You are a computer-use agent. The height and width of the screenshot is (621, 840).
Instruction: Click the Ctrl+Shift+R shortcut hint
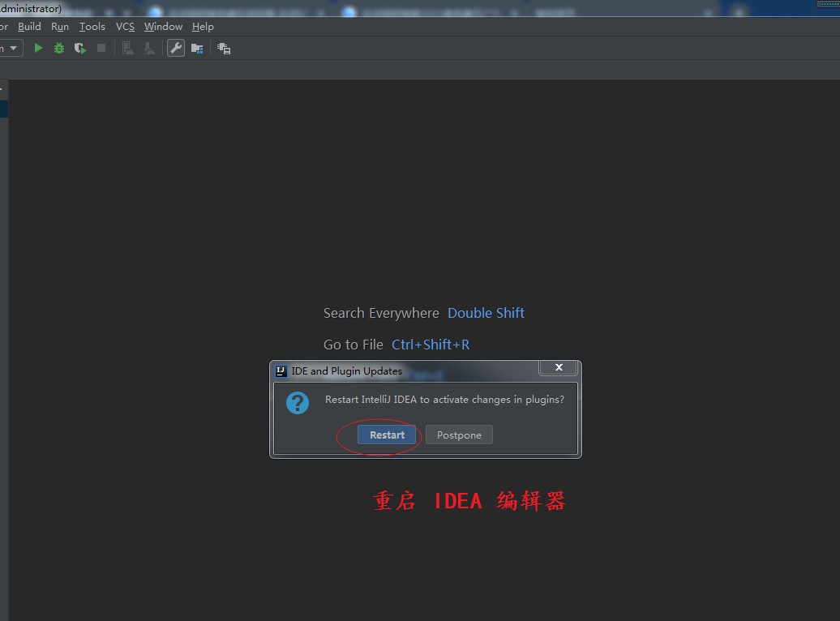(x=431, y=345)
